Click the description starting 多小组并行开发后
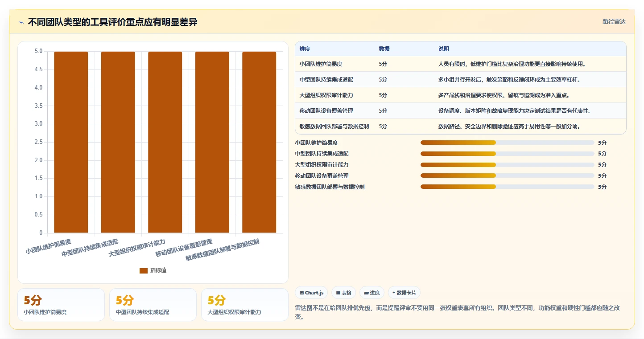Image resolution: width=644 pixels, height=339 pixels. [x=509, y=80]
